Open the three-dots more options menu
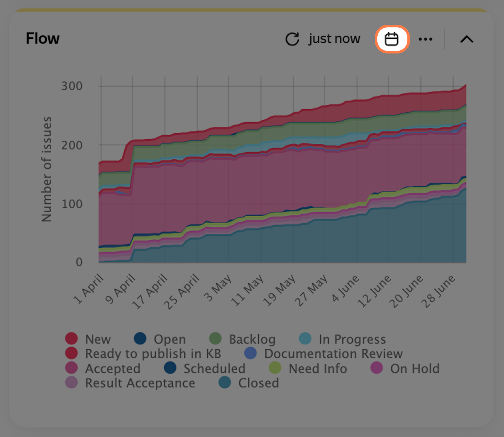 [425, 39]
